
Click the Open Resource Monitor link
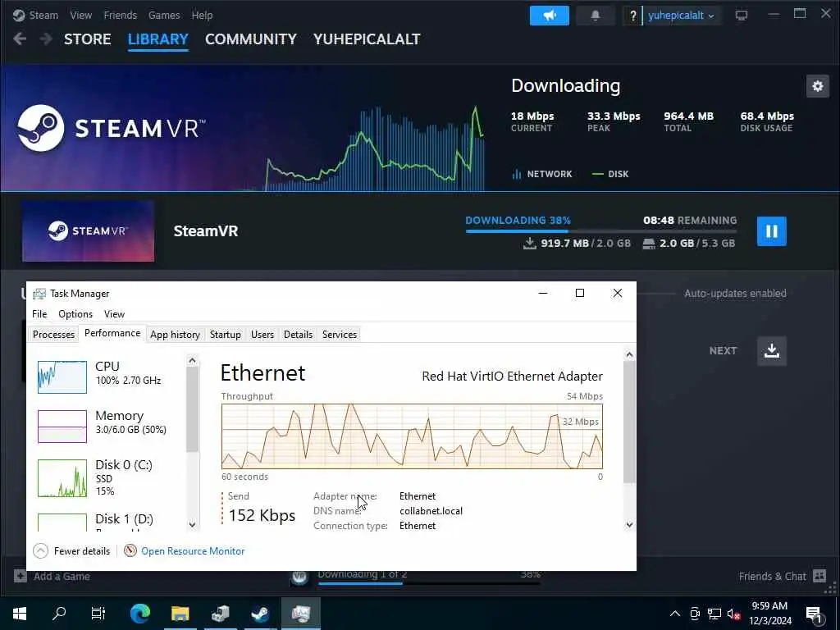(193, 550)
